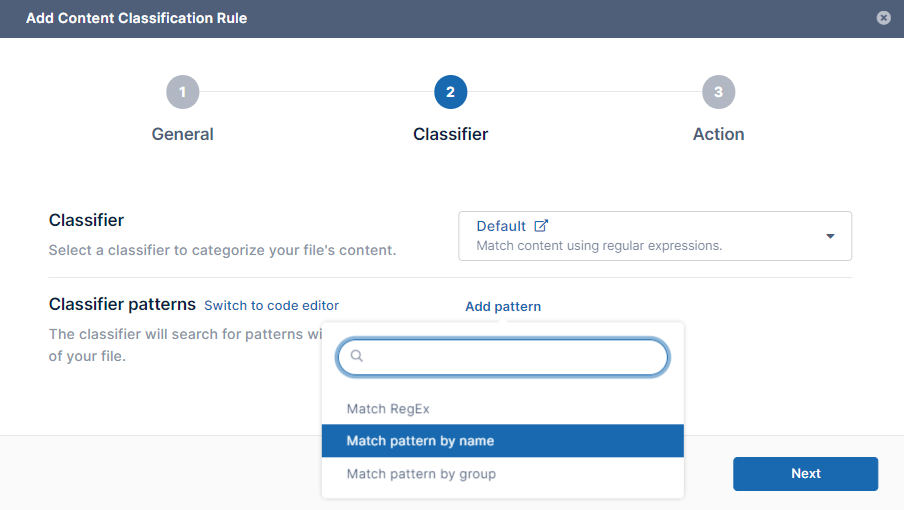This screenshot has height=510, width=904.
Task: Focus the pattern search input field
Action: tap(510, 357)
